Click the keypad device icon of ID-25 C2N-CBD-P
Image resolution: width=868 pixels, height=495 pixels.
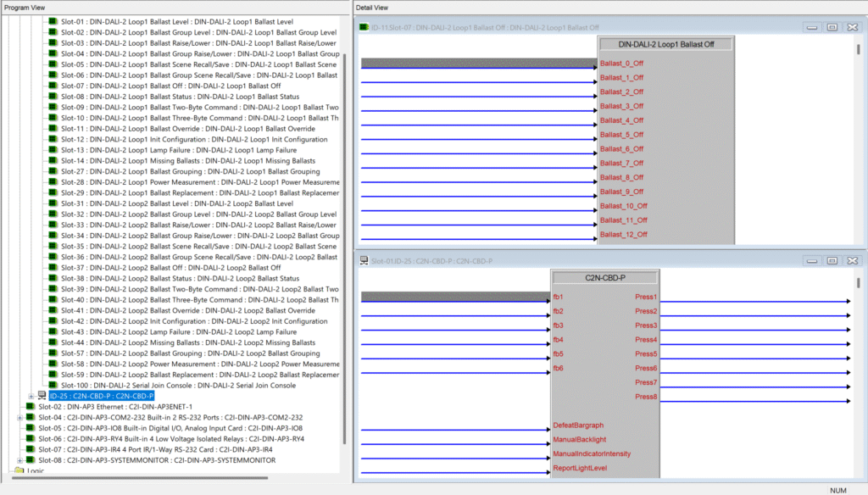(42, 396)
